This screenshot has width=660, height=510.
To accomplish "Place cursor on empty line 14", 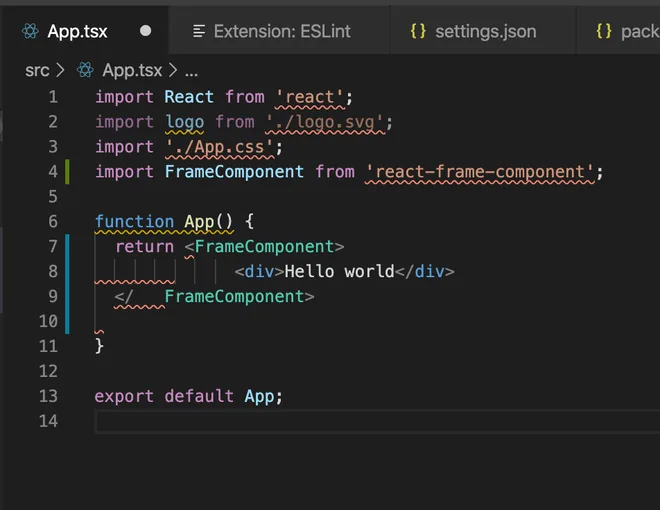I will (x=377, y=421).
